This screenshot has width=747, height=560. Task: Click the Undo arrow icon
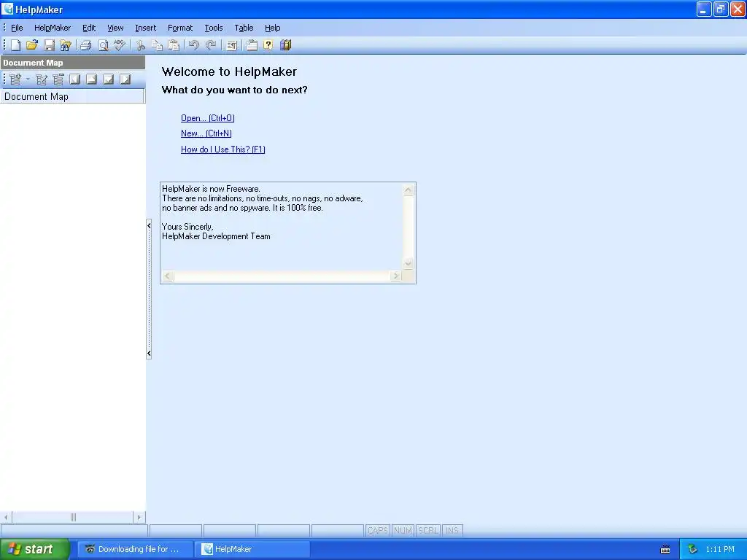pyautogui.click(x=193, y=45)
